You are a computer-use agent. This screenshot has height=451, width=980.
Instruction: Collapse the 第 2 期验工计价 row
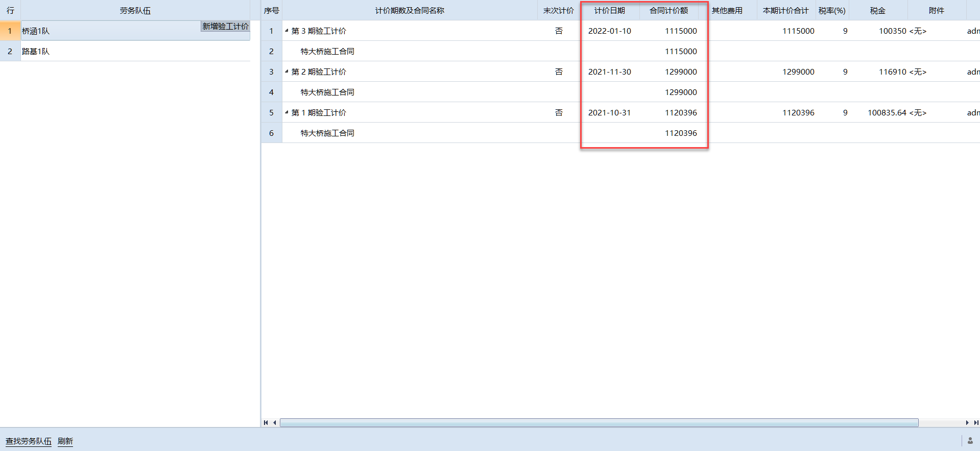(286, 72)
